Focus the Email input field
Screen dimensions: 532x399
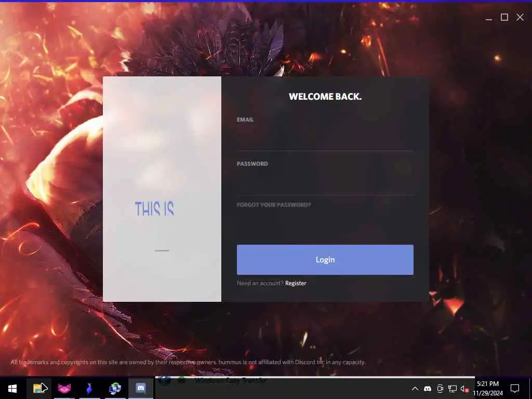coord(325,139)
